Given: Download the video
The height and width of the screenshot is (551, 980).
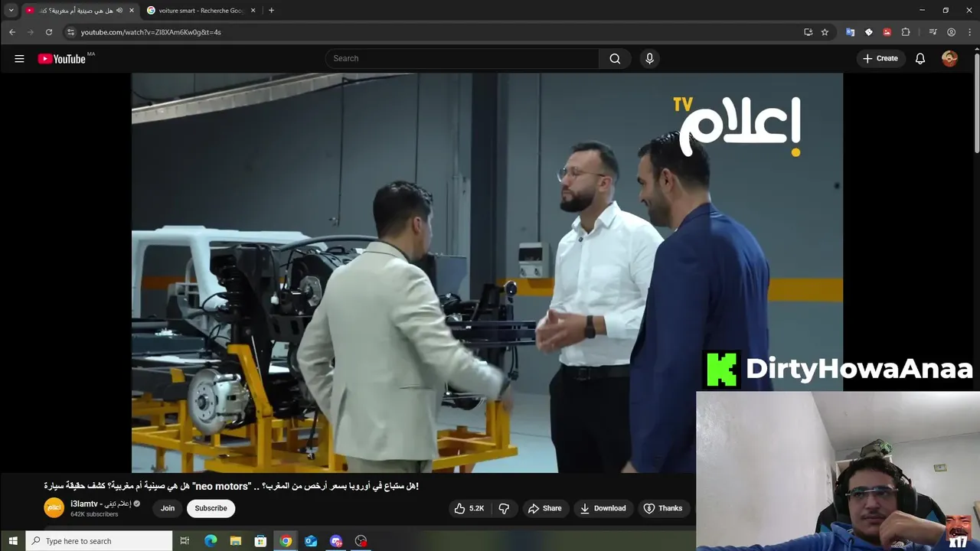Looking at the screenshot, I should pyautogui.click(x=603, y=508).
